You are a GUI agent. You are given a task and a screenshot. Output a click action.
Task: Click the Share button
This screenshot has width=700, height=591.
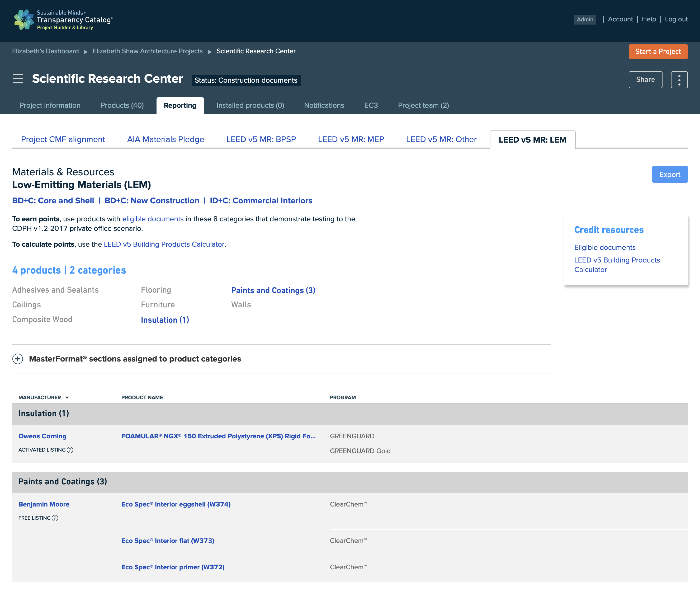645,80
